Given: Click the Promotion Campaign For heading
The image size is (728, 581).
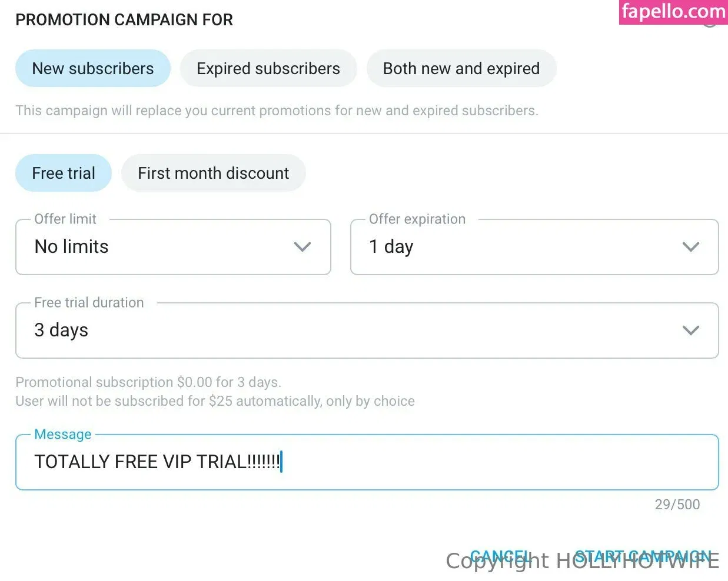Looking at the screenshot, I should click(x=124, y=20).
